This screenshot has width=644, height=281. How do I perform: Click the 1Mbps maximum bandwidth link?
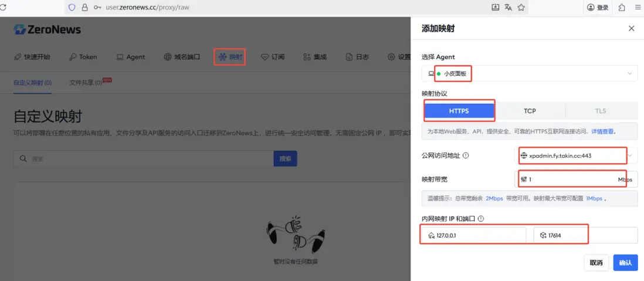click(x=594, y=198)
